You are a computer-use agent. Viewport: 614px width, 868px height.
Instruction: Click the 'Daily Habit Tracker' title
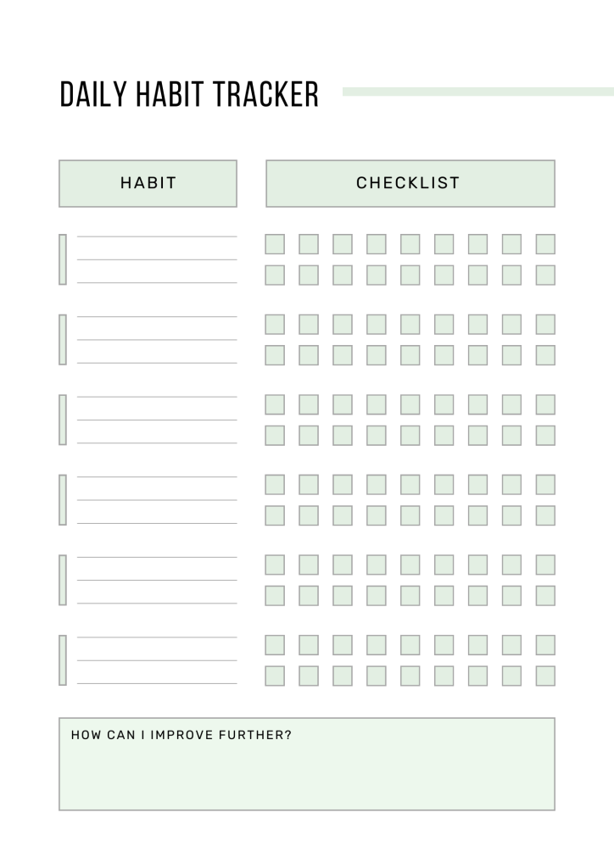click(x=189, y=95)
